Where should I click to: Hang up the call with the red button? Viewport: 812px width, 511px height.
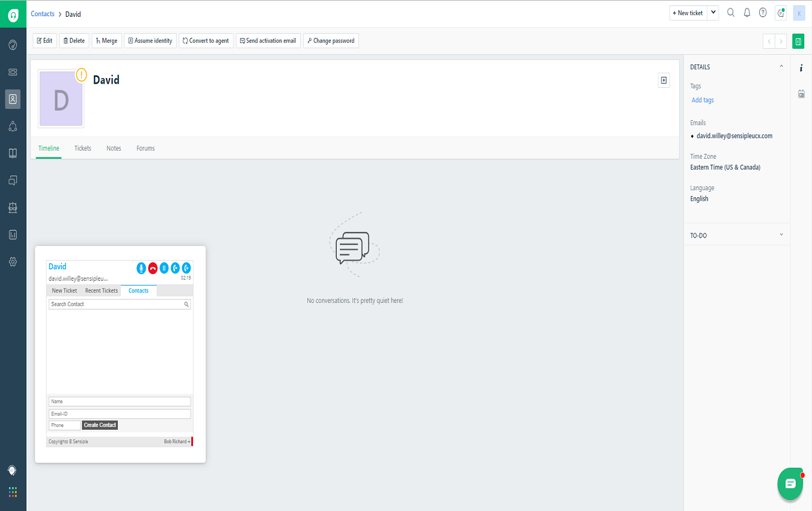tap(152, 268)
